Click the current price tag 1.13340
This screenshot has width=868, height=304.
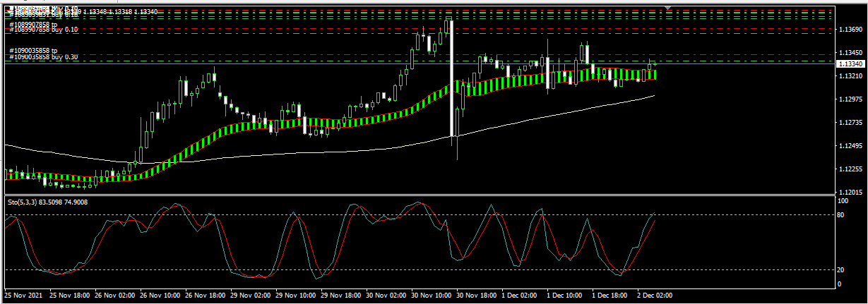coord(851,63)
